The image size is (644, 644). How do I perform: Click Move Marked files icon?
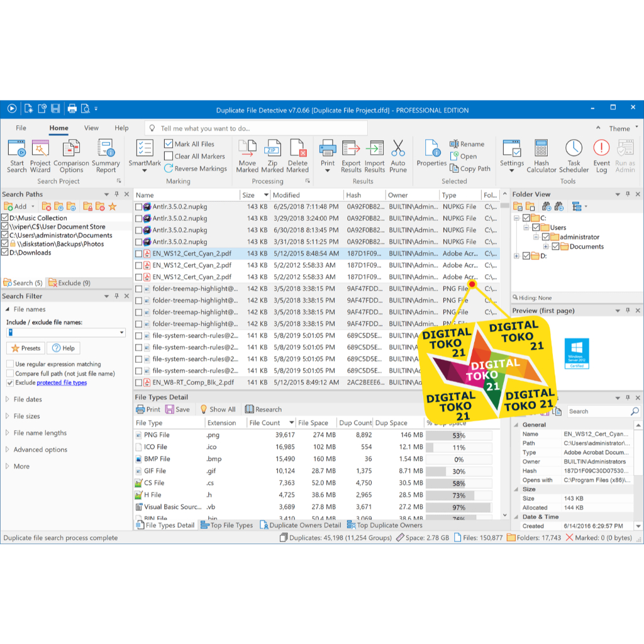(247, 148)
